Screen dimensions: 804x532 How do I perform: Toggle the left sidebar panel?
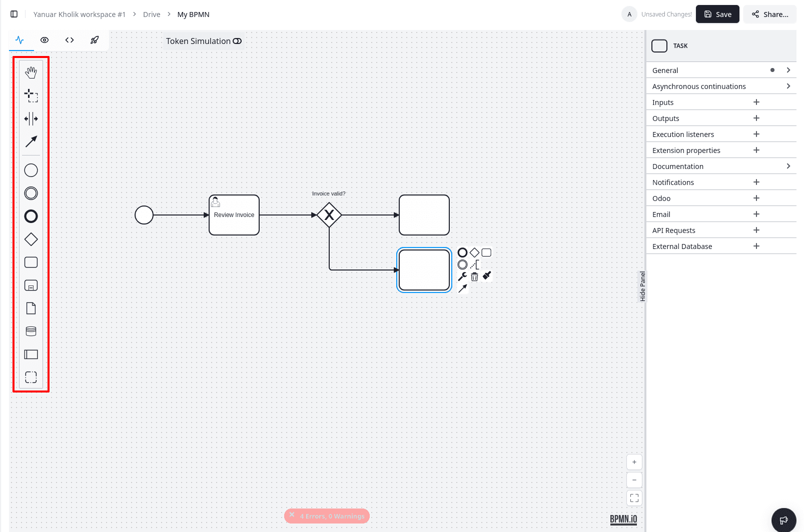pos(14,14)
